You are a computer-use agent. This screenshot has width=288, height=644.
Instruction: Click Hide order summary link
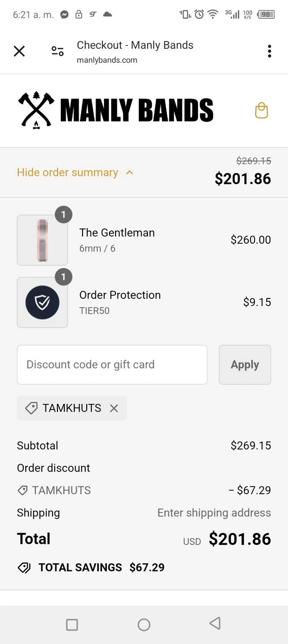click(x=67, y=173)
